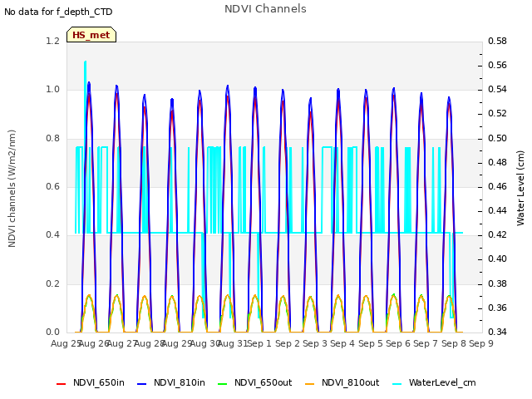The width and height of the screenshot is (532, 399).
Task: Click the 0.2 left axis tick label
Action: (52, 283)
